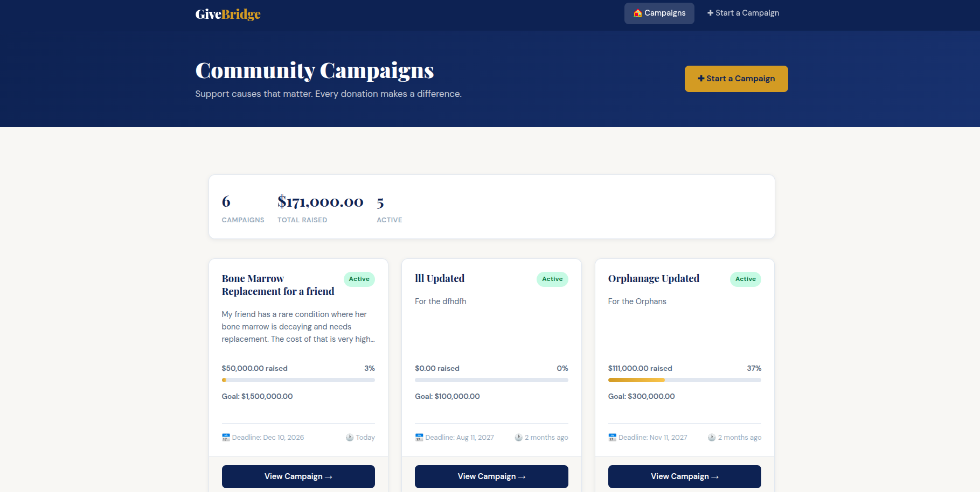Select Deadline: Dec 10, 2026 text
980x492 pixels.
click(268, 438)
